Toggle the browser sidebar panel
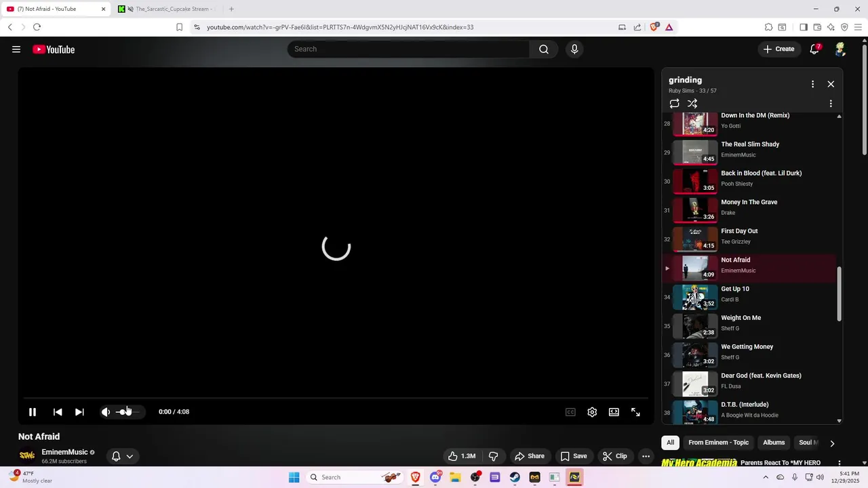This screenshot has width=868, height=488. coord(804,27)
